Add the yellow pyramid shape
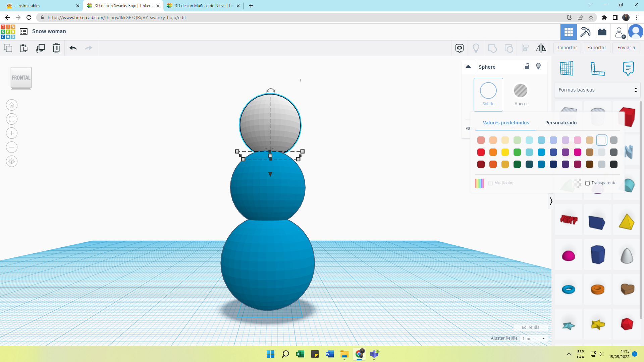This screenshot has width=644, height=362. coord(627,222)
